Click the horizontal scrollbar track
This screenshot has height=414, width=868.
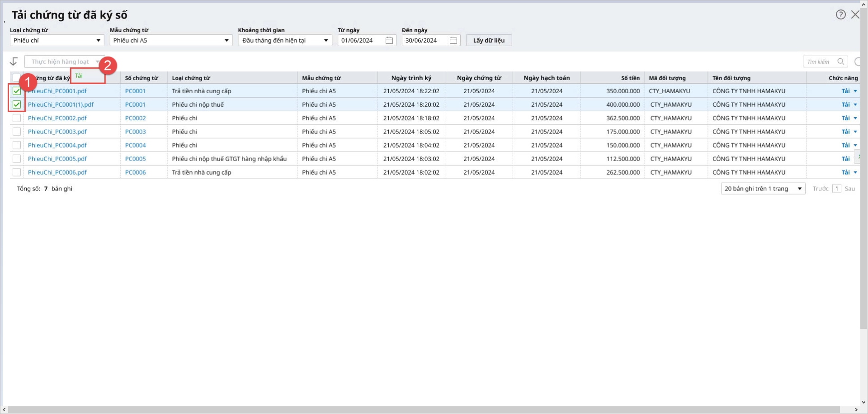pyautogui.click(x=424, y=409)
